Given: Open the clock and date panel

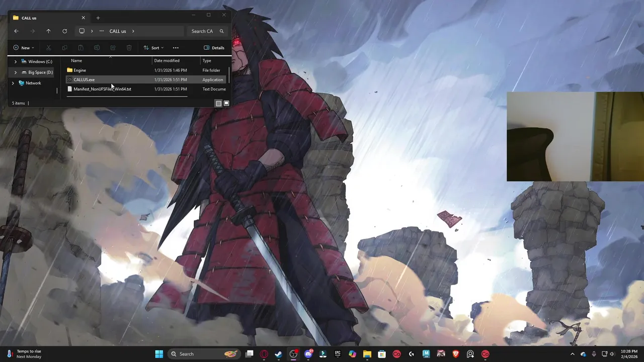Looking at the screenshot, I should [629, 354].
